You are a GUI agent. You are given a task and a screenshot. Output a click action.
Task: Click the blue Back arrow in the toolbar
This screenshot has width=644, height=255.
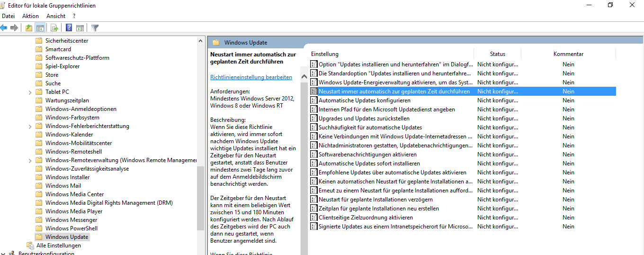tap(4, 28)
